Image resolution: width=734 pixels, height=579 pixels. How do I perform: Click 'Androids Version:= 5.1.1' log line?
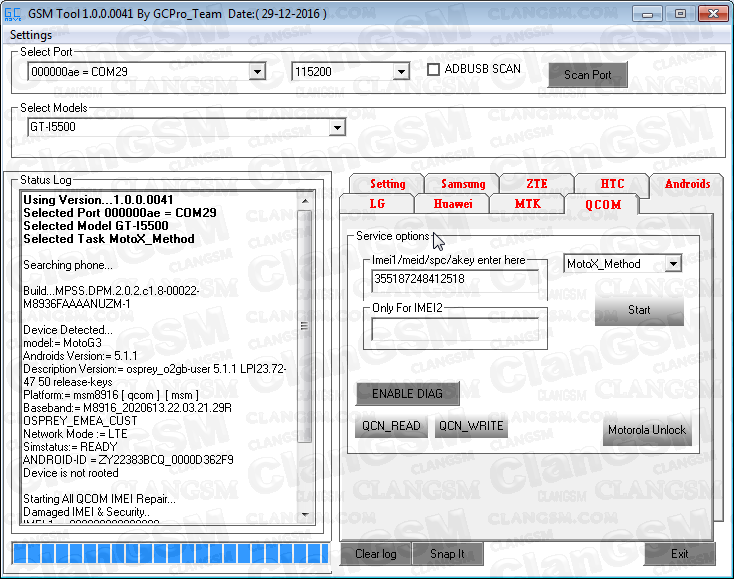pos(80,356)
